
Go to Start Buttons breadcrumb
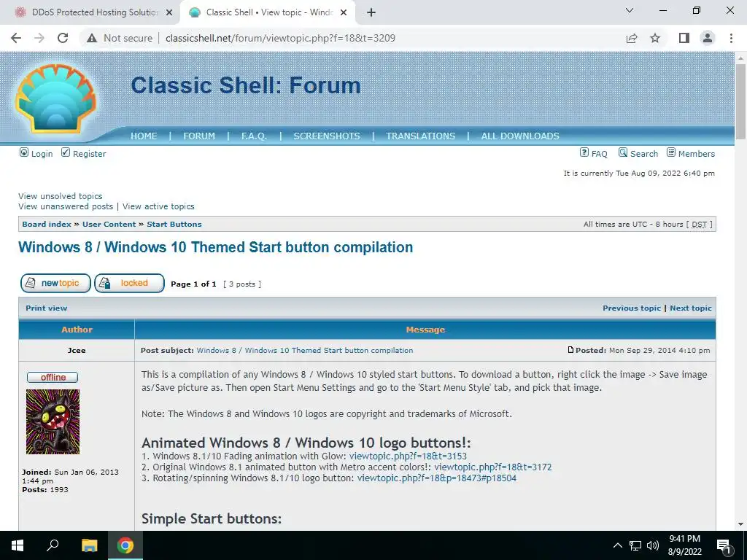[x=174, y=225]
